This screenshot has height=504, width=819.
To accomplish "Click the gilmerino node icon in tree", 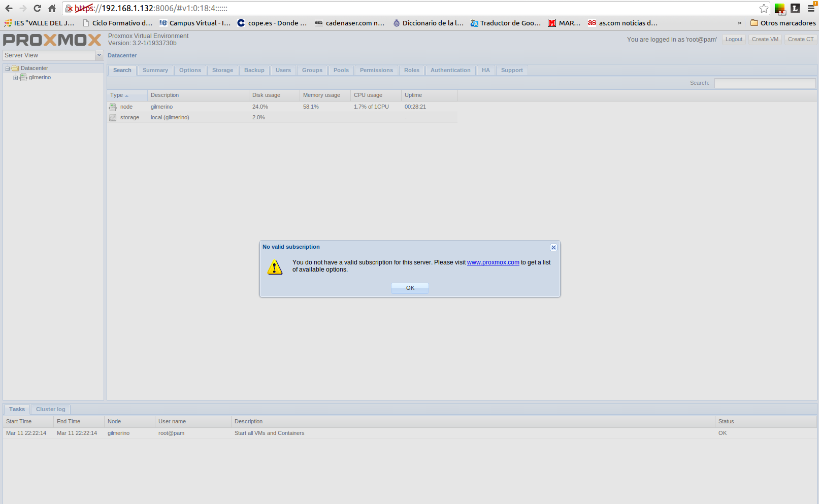I will [23, 78].
